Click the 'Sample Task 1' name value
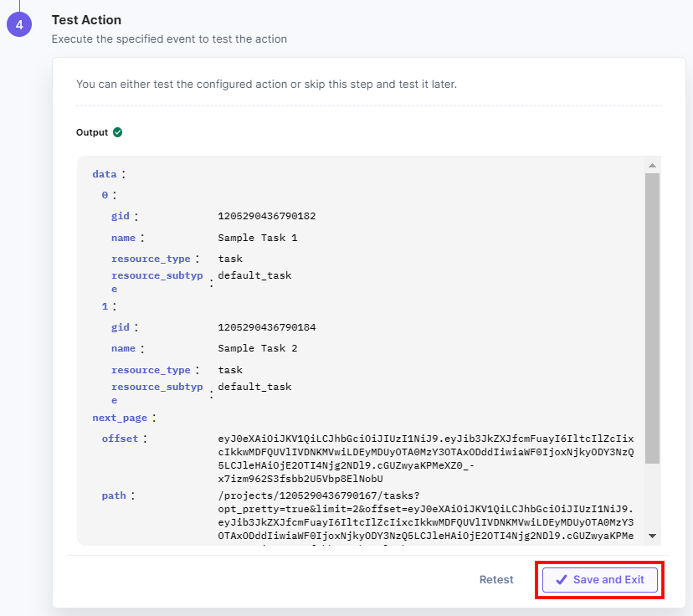693x616 pixels. [x=258, y=238]
